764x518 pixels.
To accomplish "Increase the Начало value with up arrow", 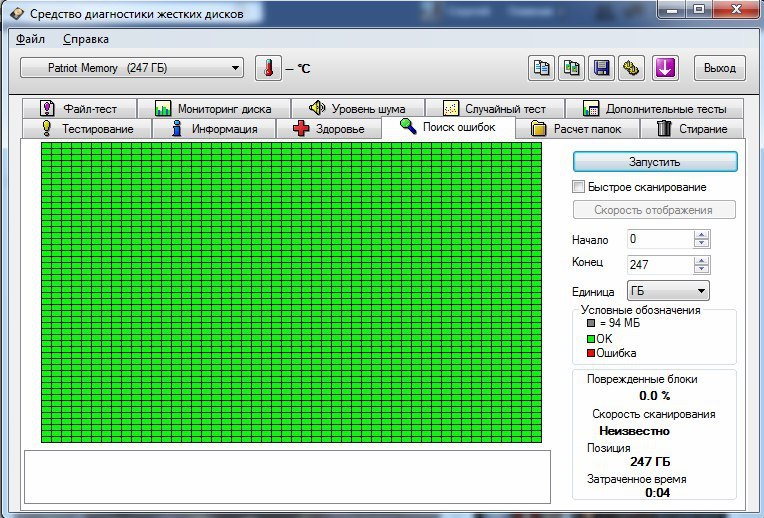I will [x=702, y=235].
